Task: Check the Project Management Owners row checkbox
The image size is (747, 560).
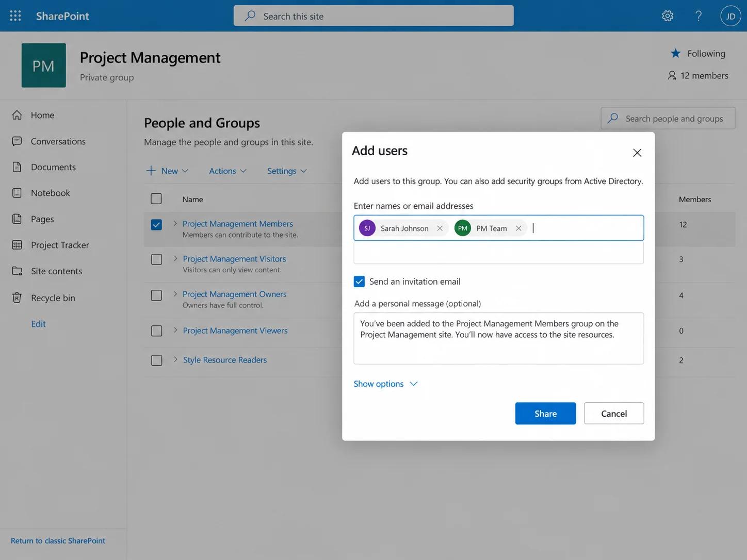Action: point(156,295)
